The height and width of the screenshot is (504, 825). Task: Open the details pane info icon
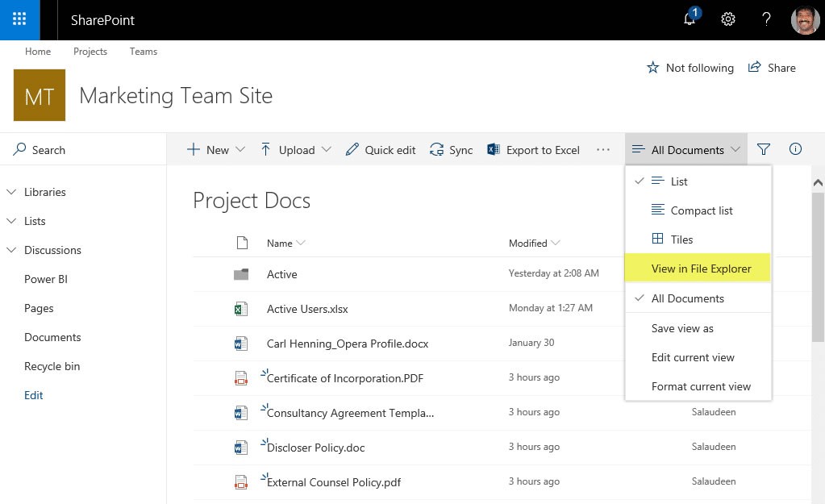[x=794, y=148]
